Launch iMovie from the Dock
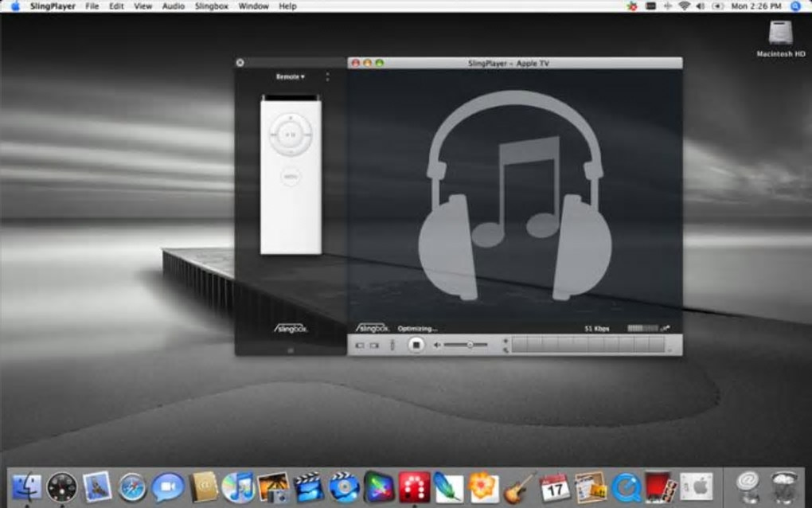This screenshot has width=812, height=508. tap(308, 487)
